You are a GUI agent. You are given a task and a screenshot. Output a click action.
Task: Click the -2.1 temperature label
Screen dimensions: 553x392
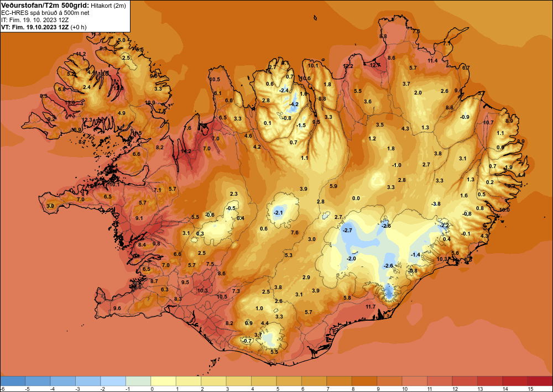[x=278, y=212]
